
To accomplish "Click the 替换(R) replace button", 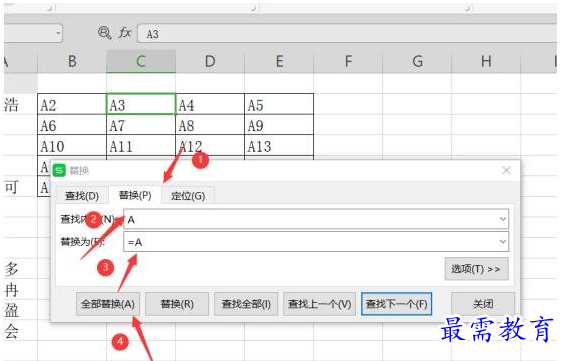I will pyautogui.click(x=177, y=304).
